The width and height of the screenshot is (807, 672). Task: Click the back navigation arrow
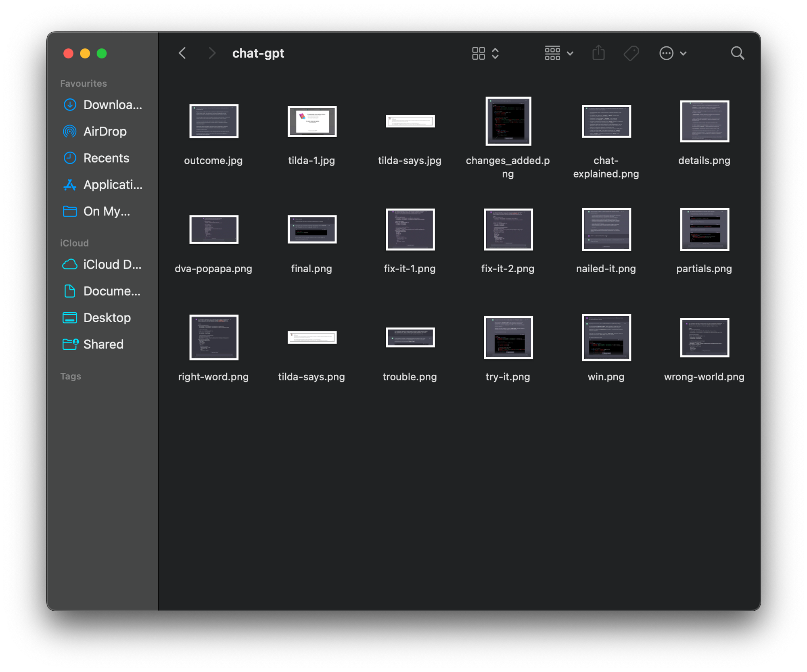pos(182,53)
